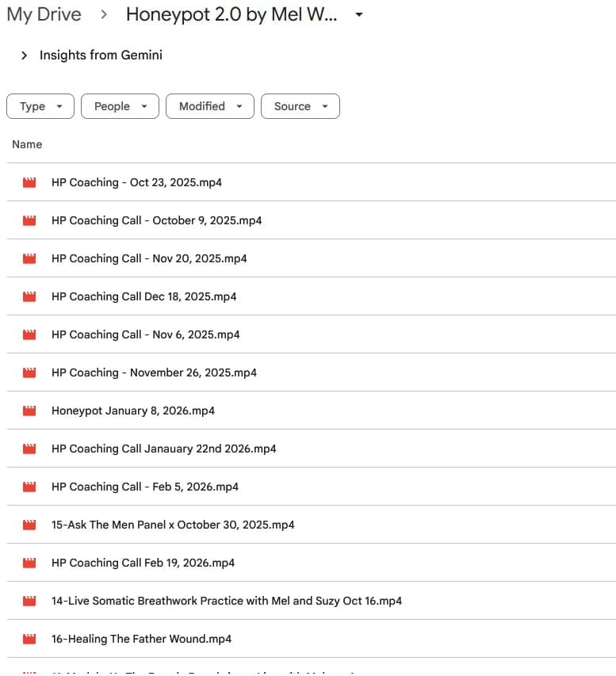Select HP Coaching Call - Nov 20, 2025.mp4

pyautogui.click(x=149, y=258)
